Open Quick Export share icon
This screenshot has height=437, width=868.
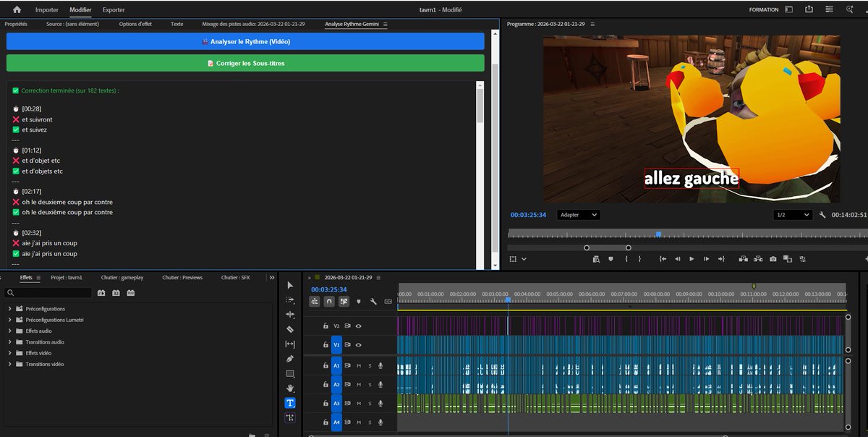click(809, 9)
